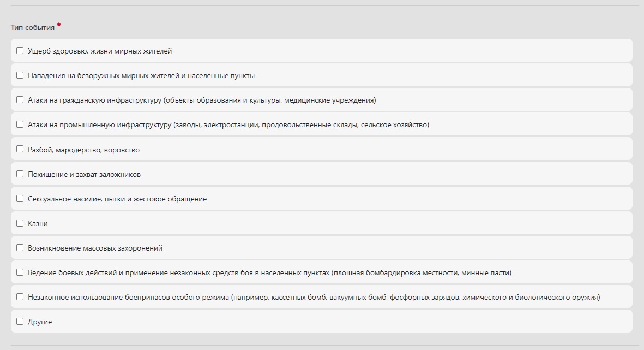This screenshot has height=350, width=644.
Task: Mark the 'Сексуальное насилие, пытки' checkbox
Action: [20, 199]
